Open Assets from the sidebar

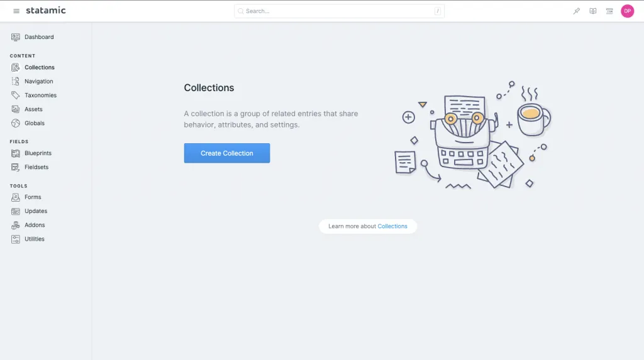click(x=33, y=109)
